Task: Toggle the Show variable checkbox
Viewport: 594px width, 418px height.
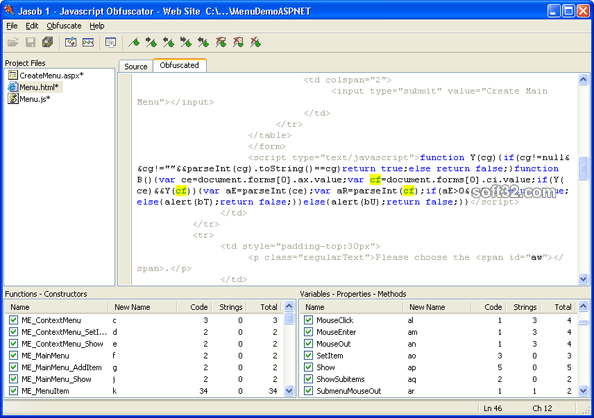Action: click(308, 367)
